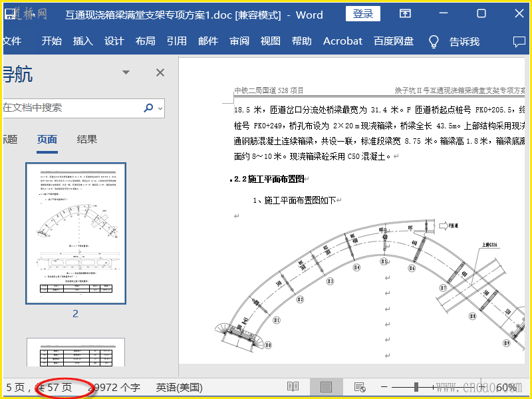Click line containing 现浇箱梁砼采用 C50 混凝土

(x=312, y=156)
